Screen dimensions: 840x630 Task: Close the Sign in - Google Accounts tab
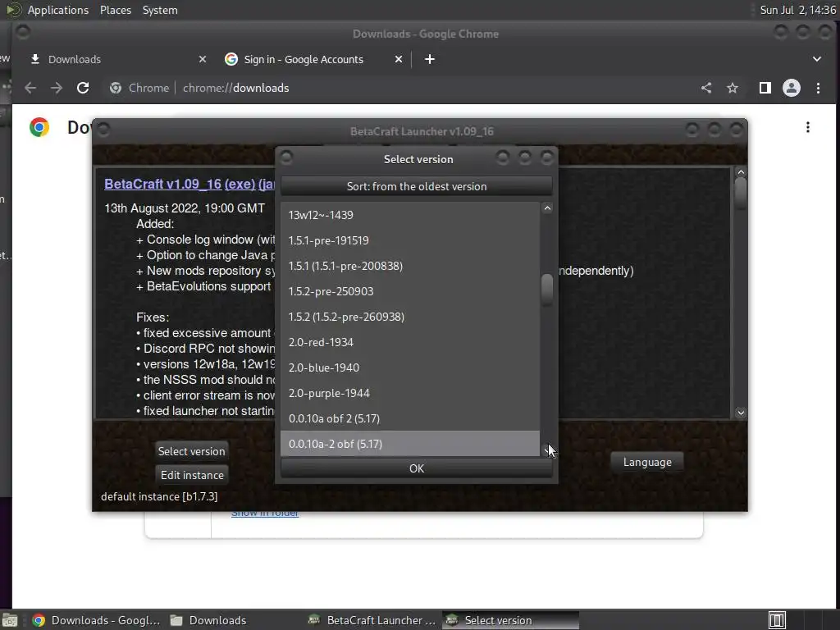(x=399, y=59)
